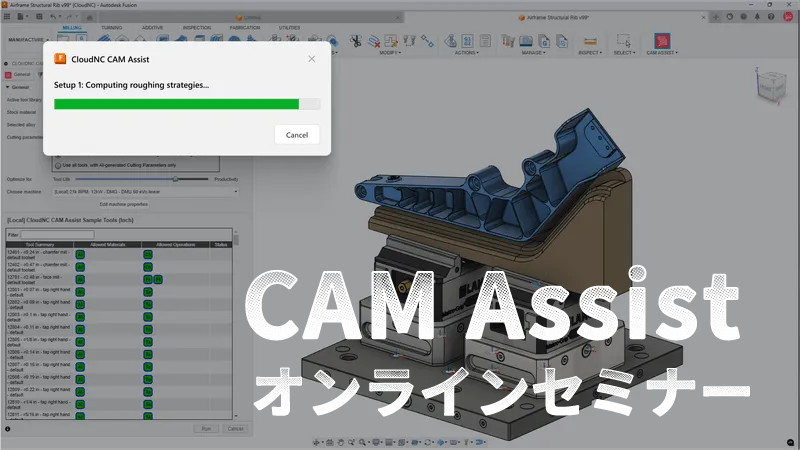Click the green roughing strategies progress bar

[x=176, y=104]
